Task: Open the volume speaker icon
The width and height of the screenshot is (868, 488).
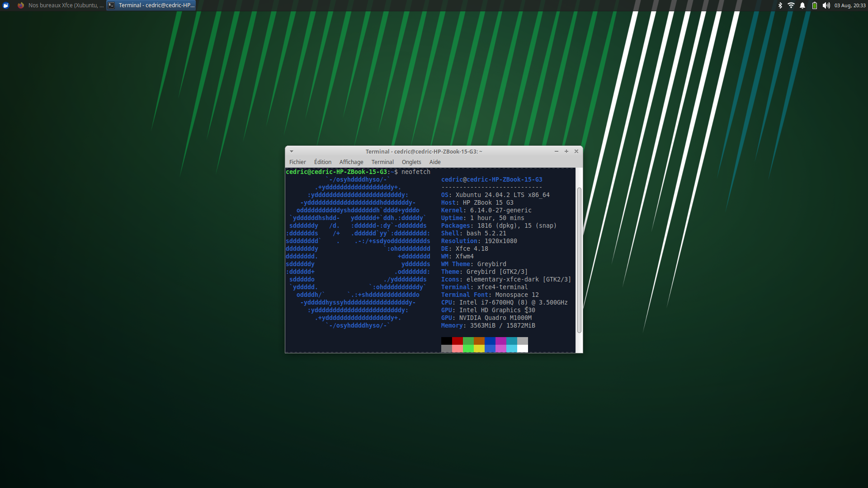Action: [x=826, y=5]
